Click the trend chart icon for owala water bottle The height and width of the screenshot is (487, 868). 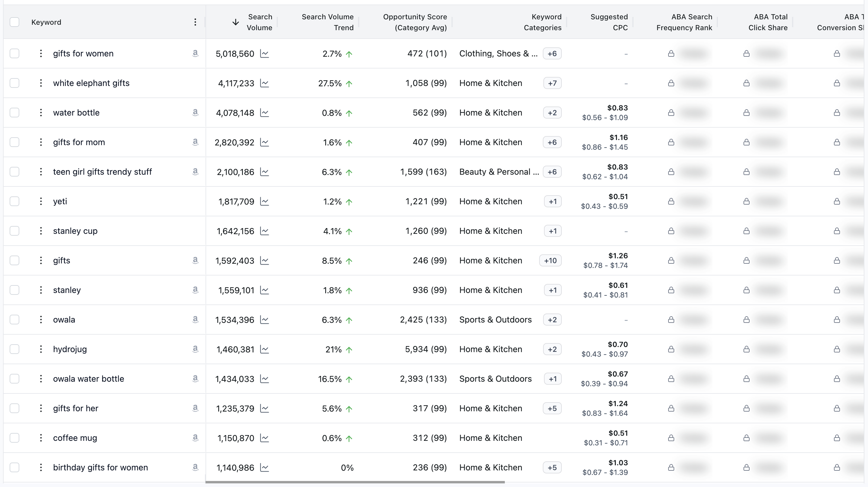[x=265, y=379]
